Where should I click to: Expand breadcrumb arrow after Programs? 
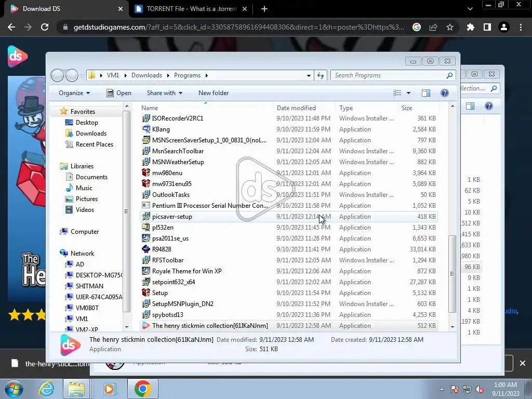(x=206, y=75)
